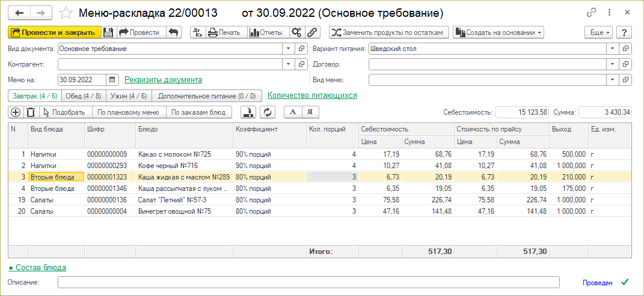The width and height of the screenshot is (644, 296).
Task: Open the Еще menu
Action: [x=600, y=32]
